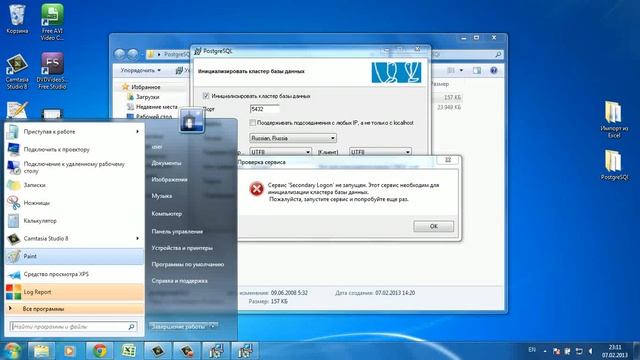The height and width of the screenshot is (360, 640).
Task: Show hidden tray icons arrow
Action: (x=545, y=351)
